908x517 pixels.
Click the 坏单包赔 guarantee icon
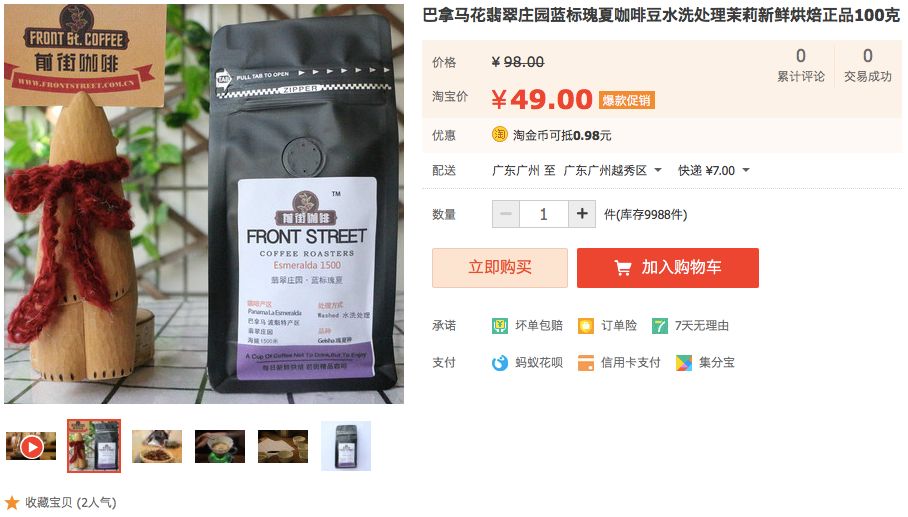pyautogui.click(x=499, y=326)
